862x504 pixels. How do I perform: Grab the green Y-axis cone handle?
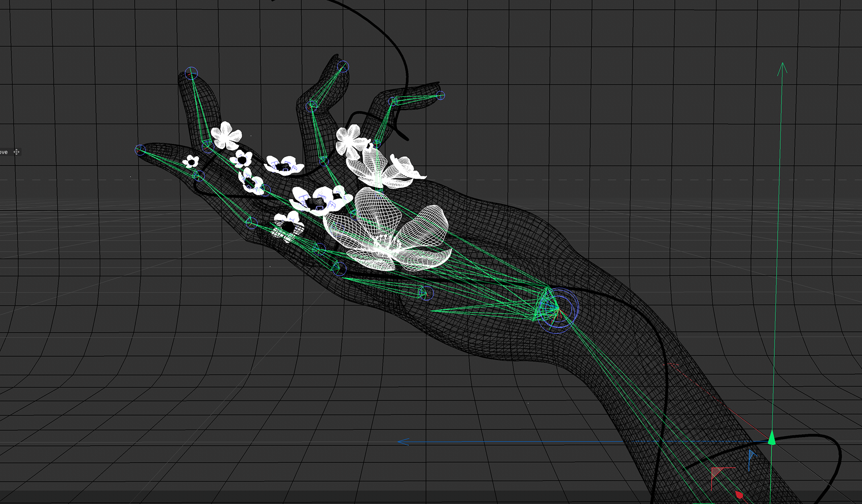pos(772,438)
